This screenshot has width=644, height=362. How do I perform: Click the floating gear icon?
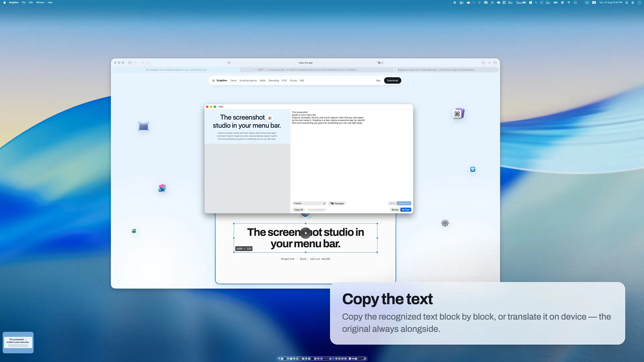click(x=445, y=223)
